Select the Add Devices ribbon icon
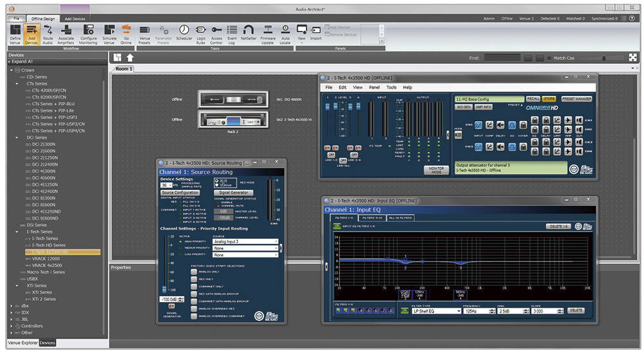Screen dimensions: 644x351 (31, 34)
